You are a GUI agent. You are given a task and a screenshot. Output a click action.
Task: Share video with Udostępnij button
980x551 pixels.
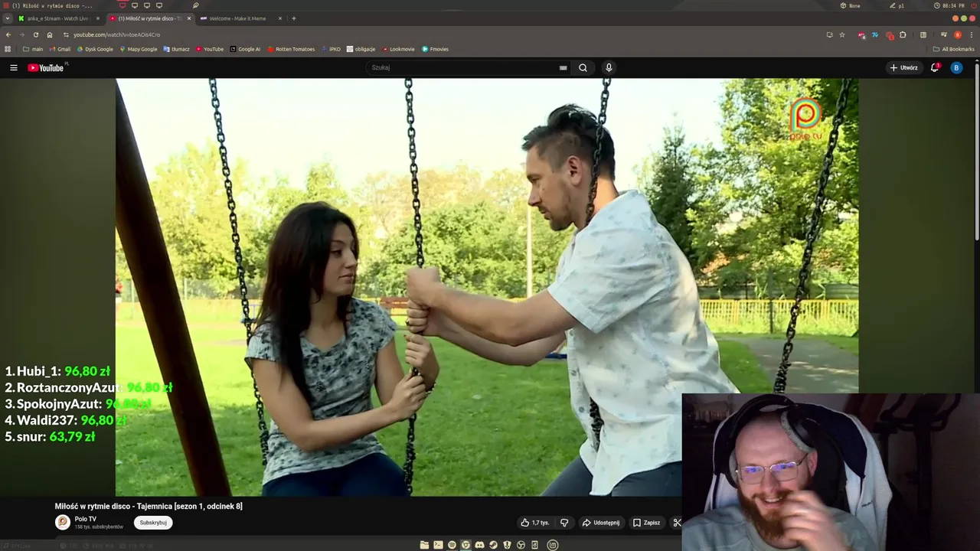pyautogui.click(x=601, y=523)
